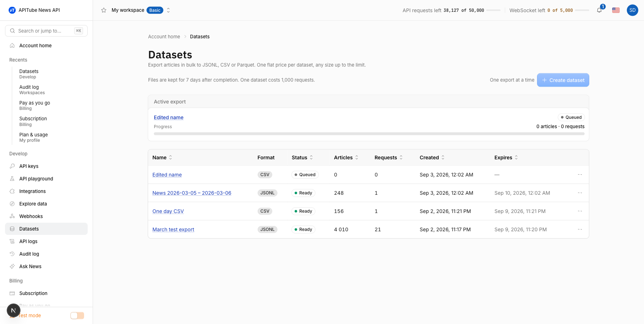644x324 pixels.
Task: Open actions menu for March test export
Action: (580, 229)
